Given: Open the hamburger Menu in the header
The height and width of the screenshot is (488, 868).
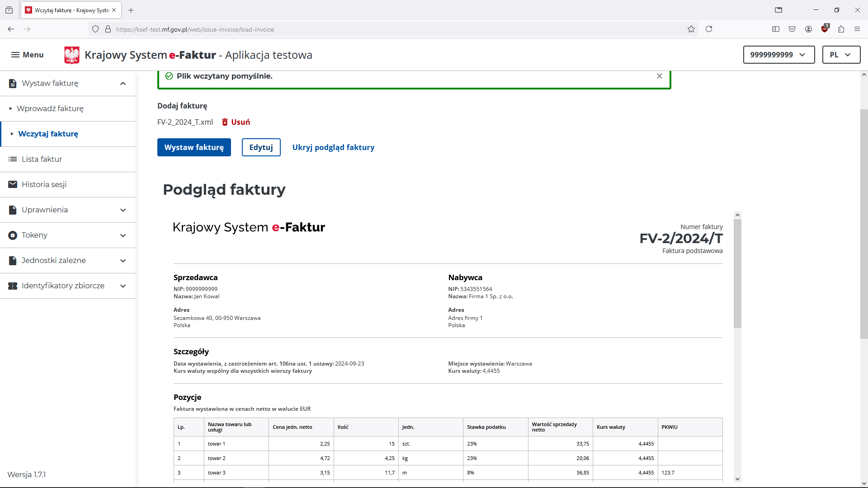Looking at the screenshot, I should click(x=27, y=55).
